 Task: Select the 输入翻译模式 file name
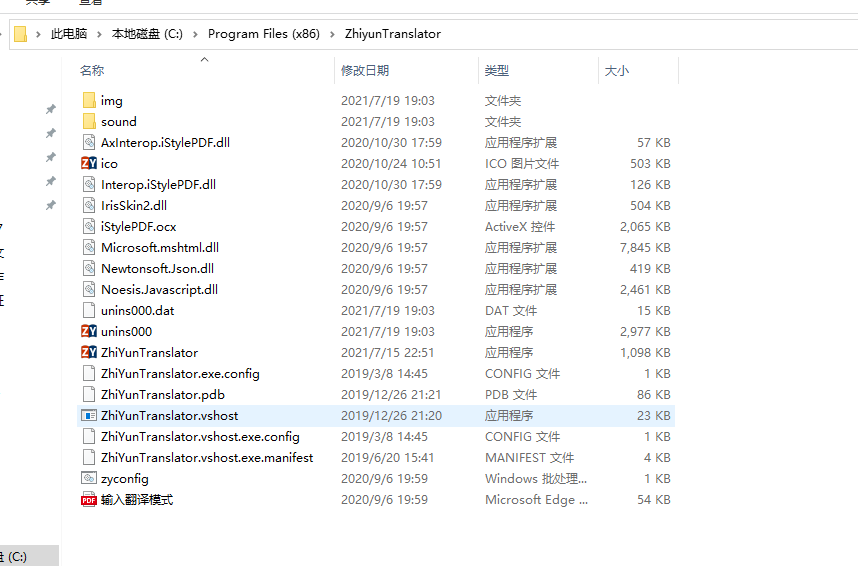pyautogui.click(x=137, y=500)
